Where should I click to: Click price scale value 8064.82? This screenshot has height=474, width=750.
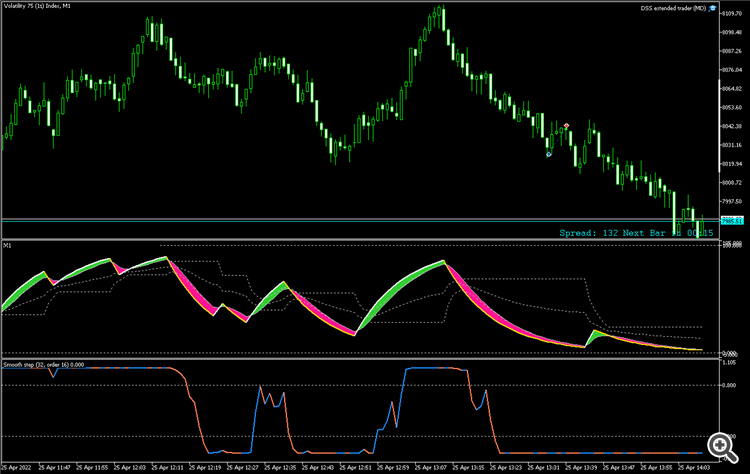click(x=732, y=88)
